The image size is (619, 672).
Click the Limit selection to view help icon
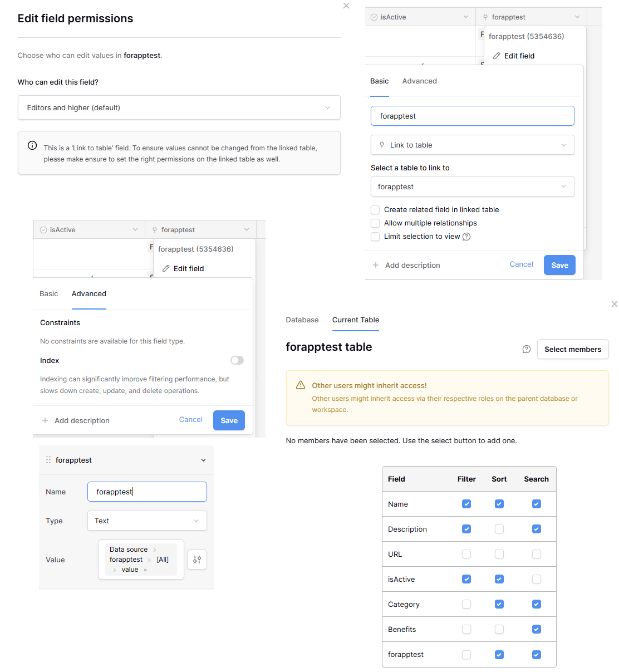tap(466, 237)
